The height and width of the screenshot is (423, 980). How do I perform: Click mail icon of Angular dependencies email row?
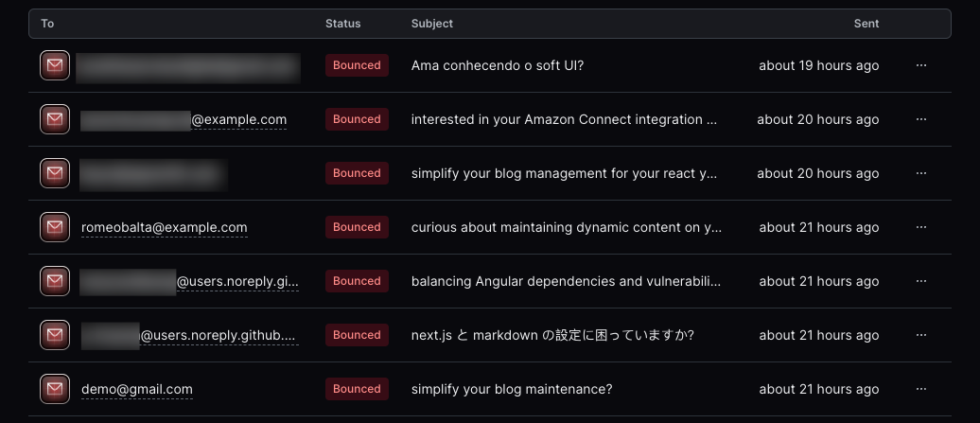tap(55, 281)
